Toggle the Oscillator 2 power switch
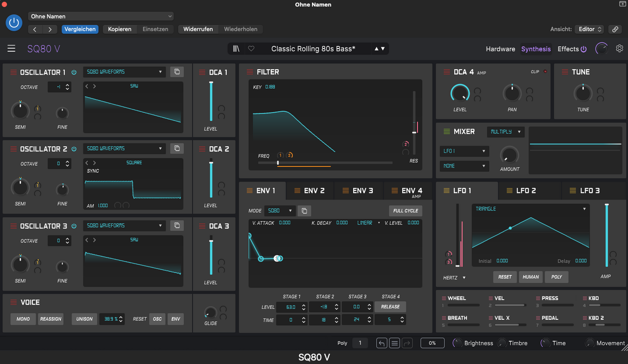 pyautogui.click(x=74, y=149)
